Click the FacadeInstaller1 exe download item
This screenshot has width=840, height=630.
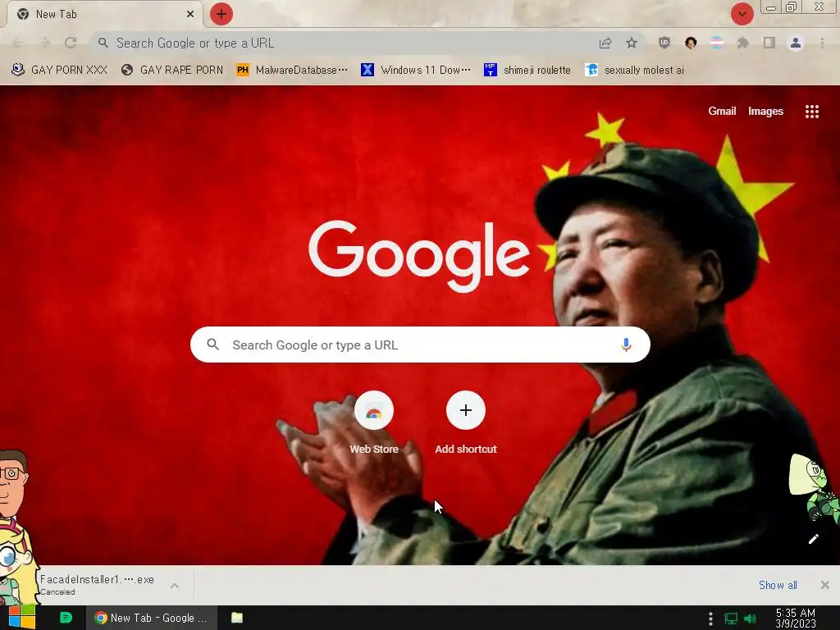coord(97,585)
